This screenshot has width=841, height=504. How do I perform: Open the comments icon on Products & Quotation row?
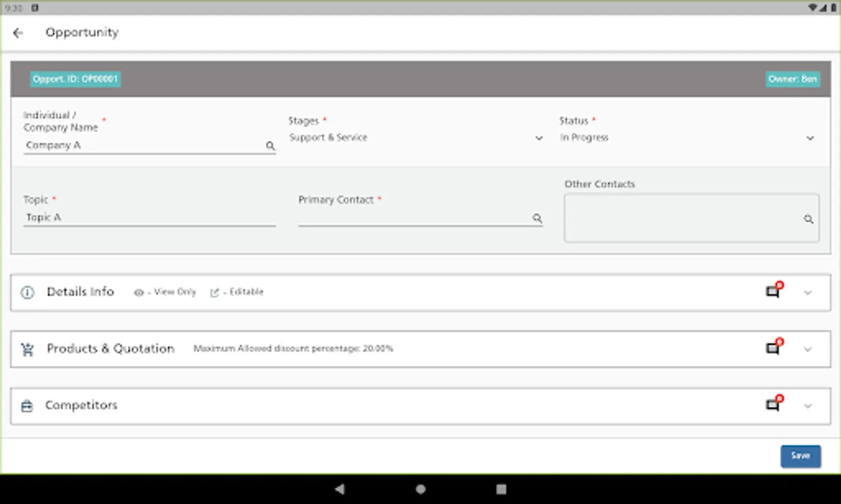pos(772,348)
